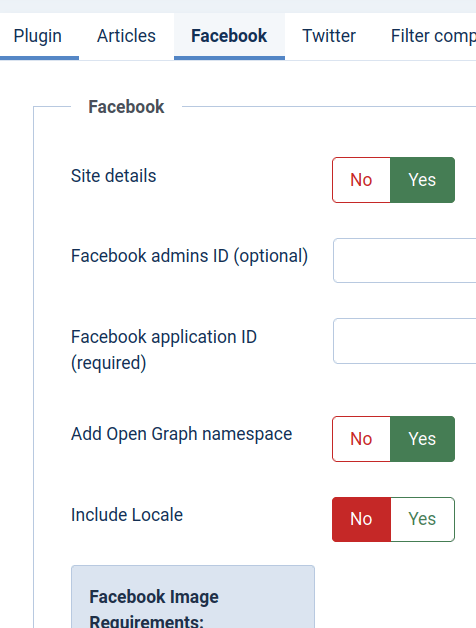Viewport: 476px width, 628px height.
Task: Click the Facebook application ID (required) label
Action: click(164, 350)
